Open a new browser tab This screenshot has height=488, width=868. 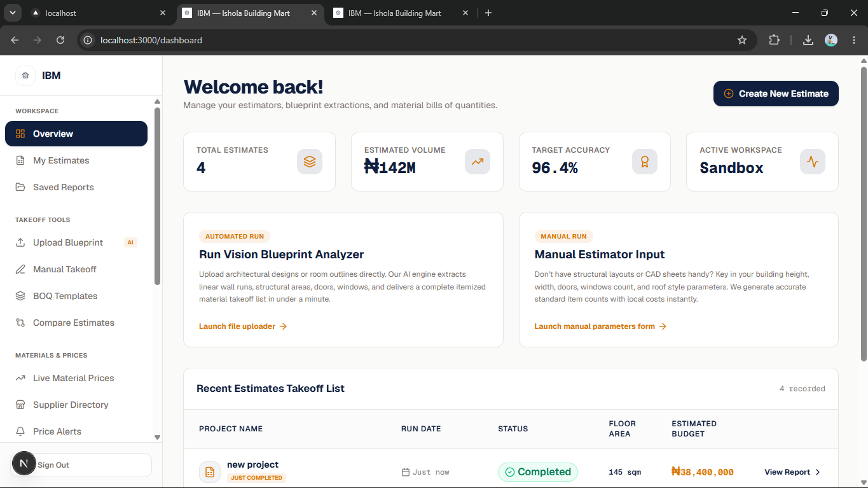click(x=488, y=13)
